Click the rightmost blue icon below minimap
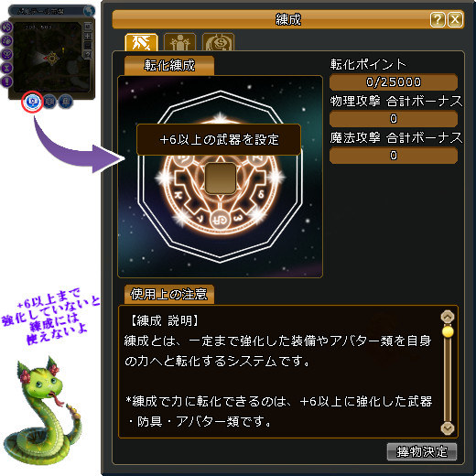The width and height of the screenshot is (476, 476). [x=65, y=102]
